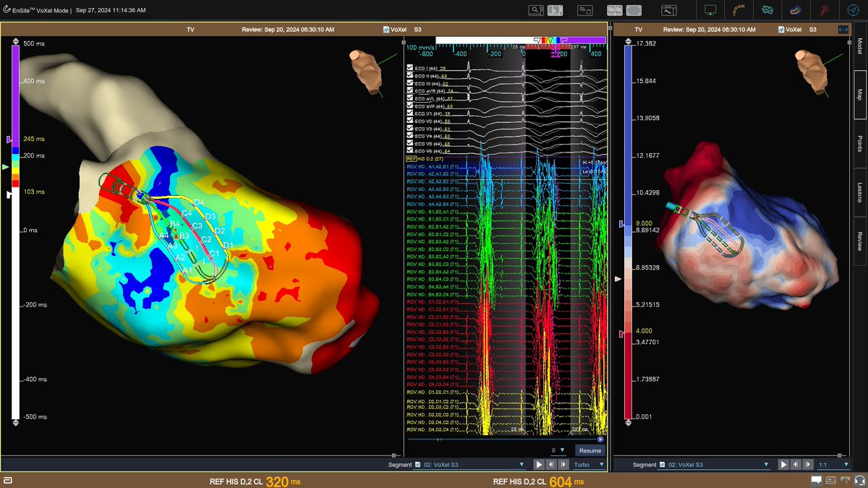Step back one frame in right panel
Viewport: 868px width, 488px height.
(794, 464)
